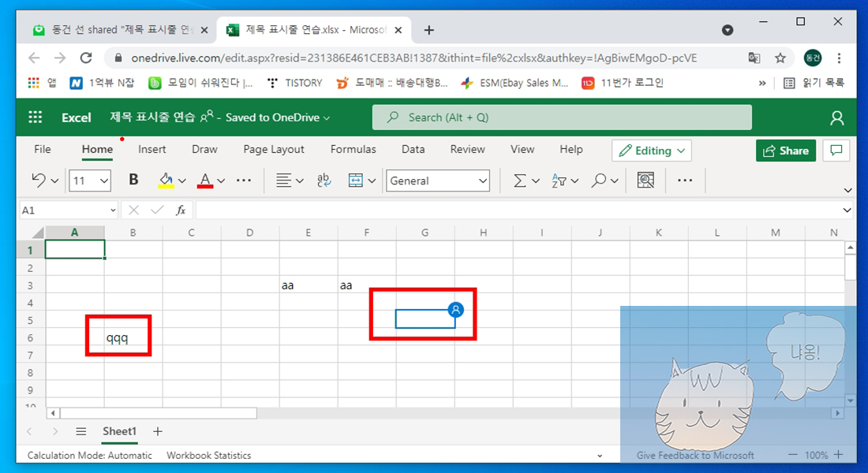Open the General number format dropdown
The height and width of the screenshot is (473, 868).
[438, 181]
